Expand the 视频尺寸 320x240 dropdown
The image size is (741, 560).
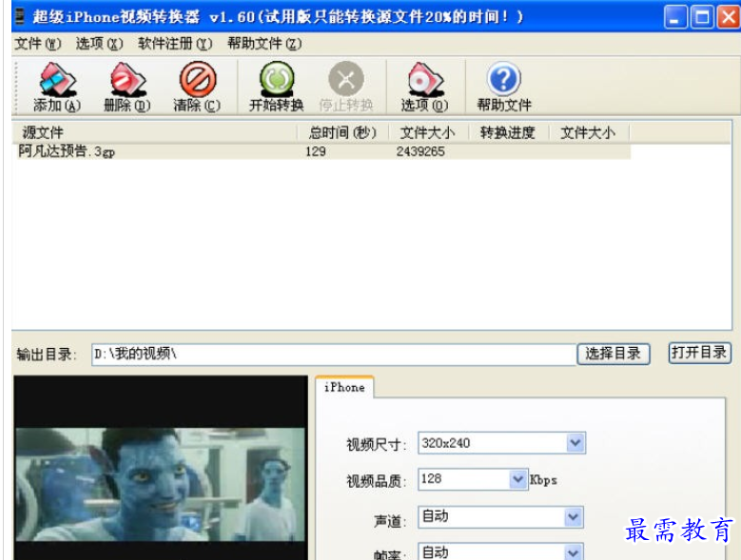click(x=575, y=443)
